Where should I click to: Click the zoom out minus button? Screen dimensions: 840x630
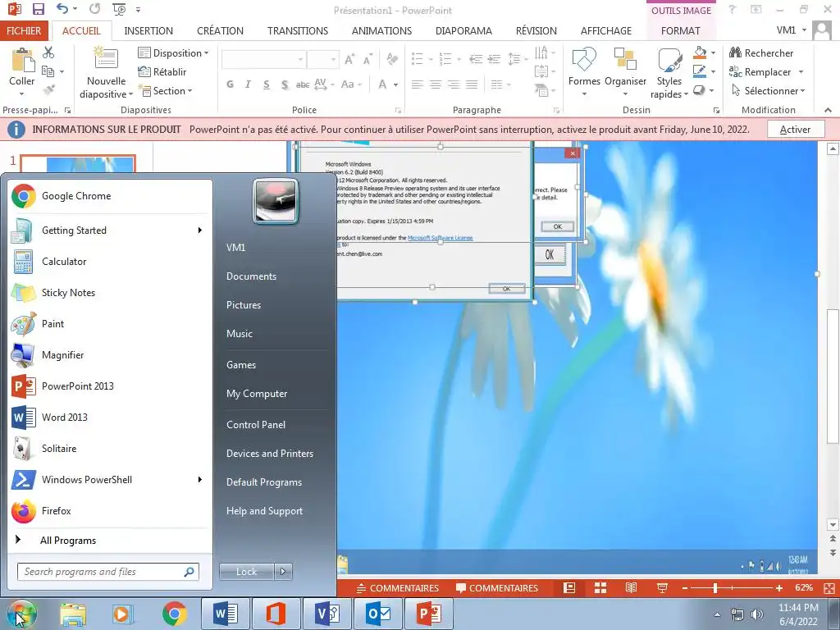(x=685, y=588)
